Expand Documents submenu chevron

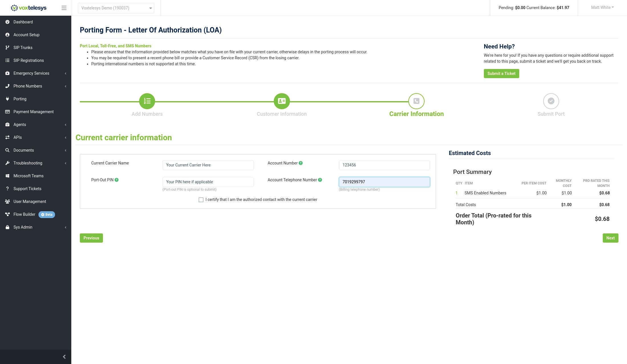tap(66, 151)
